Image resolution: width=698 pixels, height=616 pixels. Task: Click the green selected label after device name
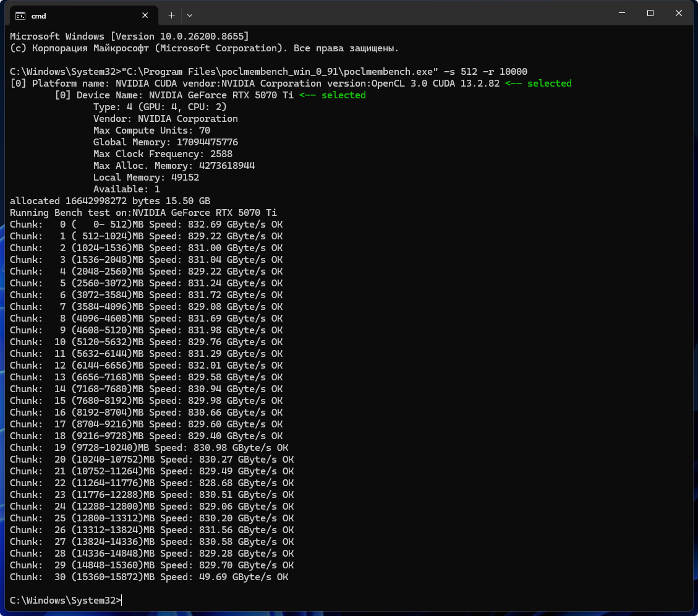click(333, 95)
